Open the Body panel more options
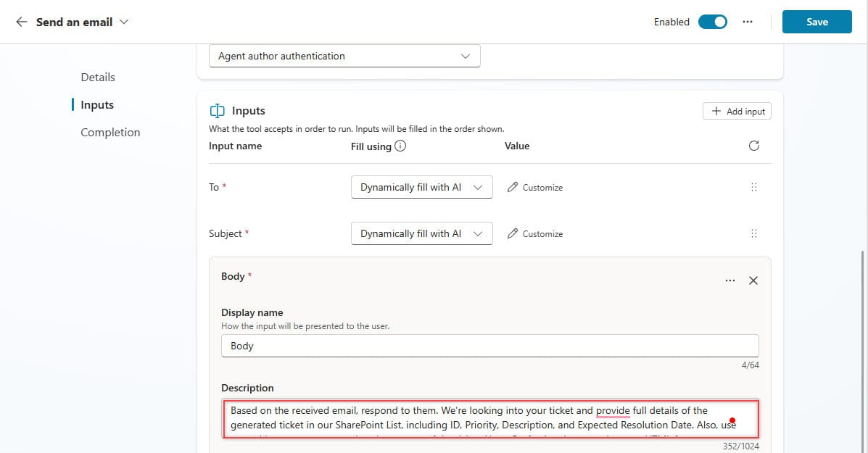This screenshot has width=868, height=453. 729,280
